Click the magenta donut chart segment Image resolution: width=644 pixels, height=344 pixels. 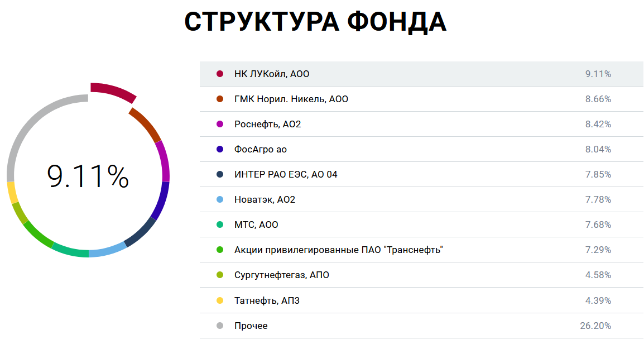click(164, 161)
